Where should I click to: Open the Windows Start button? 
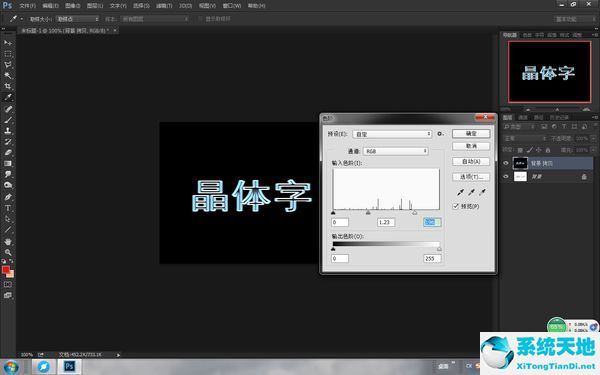pos(10,367)
